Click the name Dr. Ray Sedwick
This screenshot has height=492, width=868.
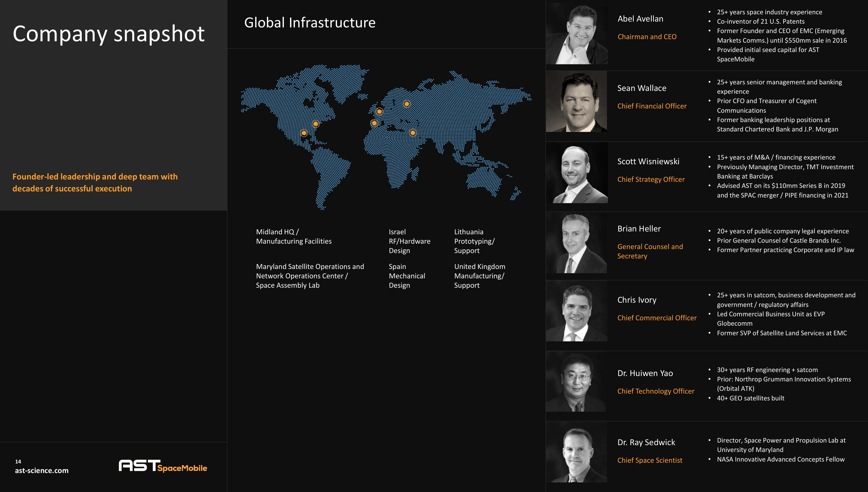[x=646, y=443]
